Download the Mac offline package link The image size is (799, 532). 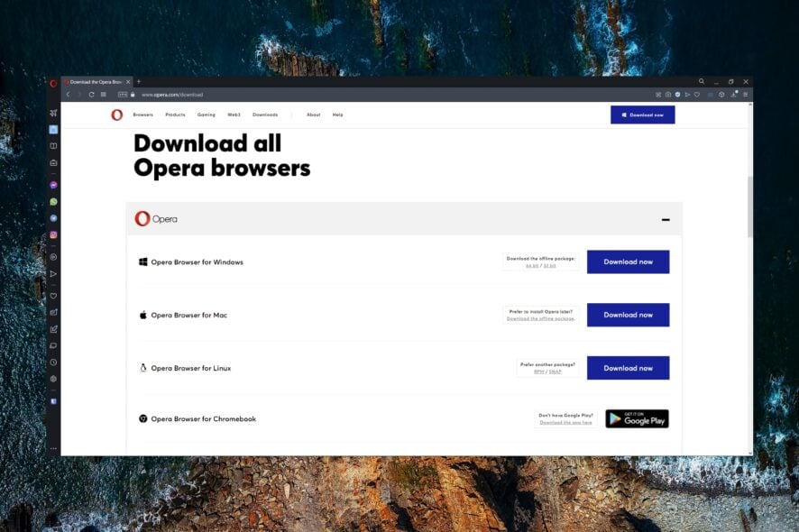[x=541, y=319]
